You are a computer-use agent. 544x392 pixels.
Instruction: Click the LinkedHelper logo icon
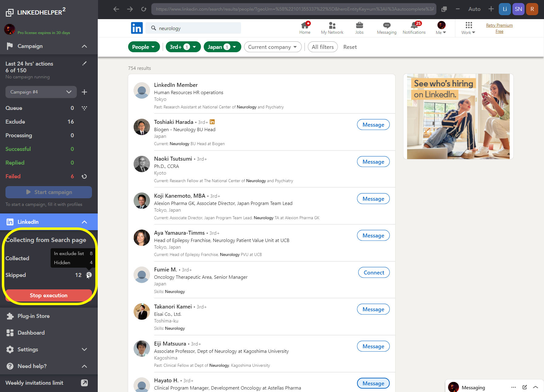coord(10,12)
